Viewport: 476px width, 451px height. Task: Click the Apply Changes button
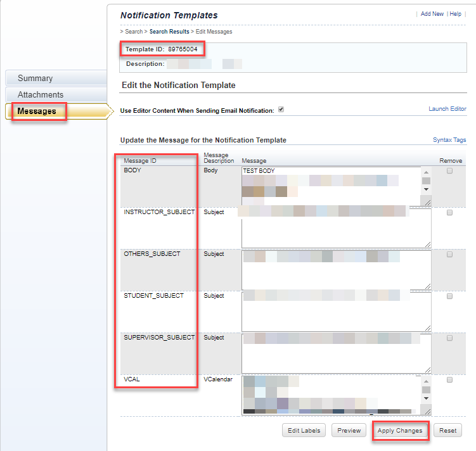coord(400,430)
